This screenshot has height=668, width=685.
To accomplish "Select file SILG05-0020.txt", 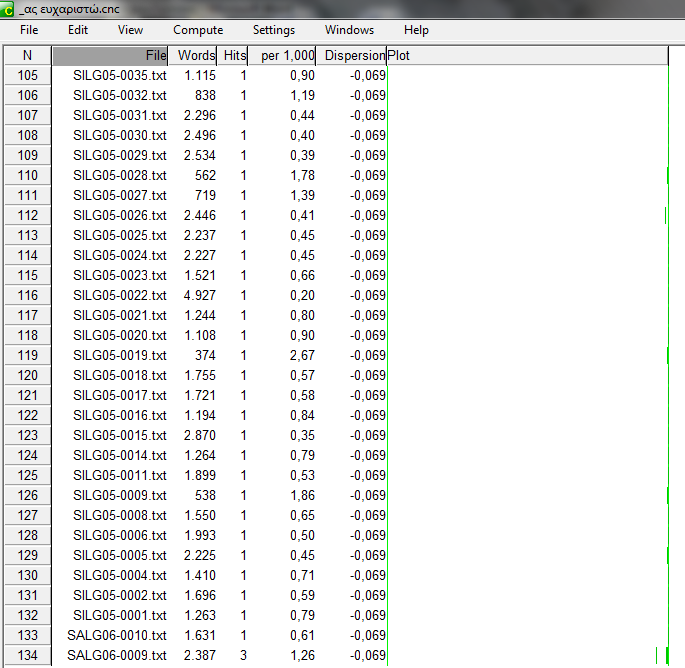I will tap(120, 336).
